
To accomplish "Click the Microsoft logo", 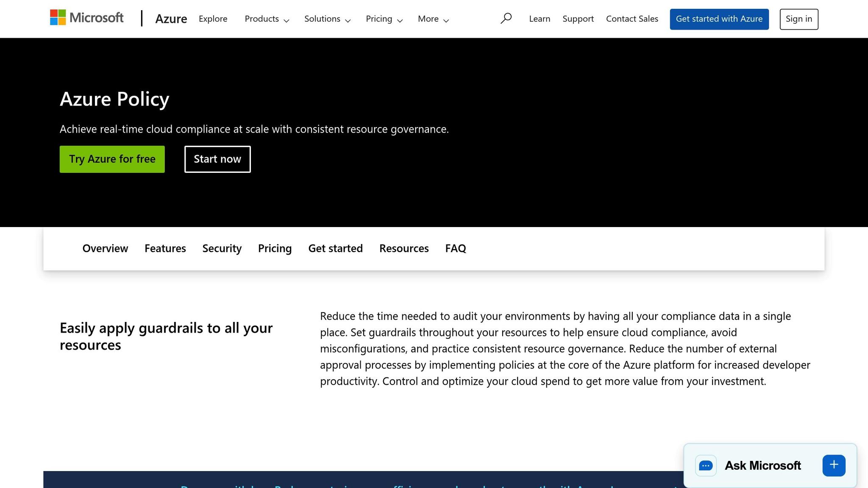I will (x=86, y=18).
